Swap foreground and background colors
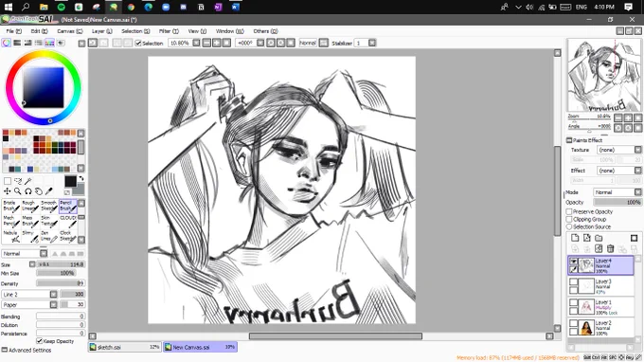 coord(81,178)
